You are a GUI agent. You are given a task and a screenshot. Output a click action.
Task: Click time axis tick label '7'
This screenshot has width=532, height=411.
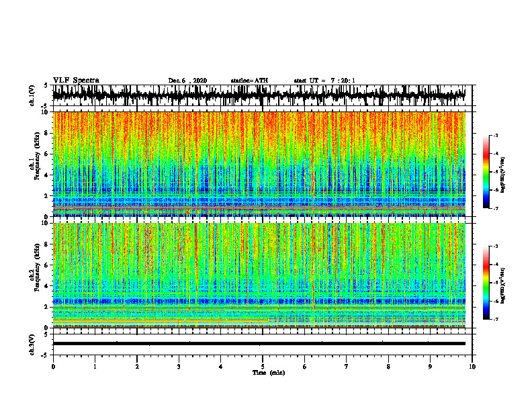pyautogui.click(x=347, y=367)
